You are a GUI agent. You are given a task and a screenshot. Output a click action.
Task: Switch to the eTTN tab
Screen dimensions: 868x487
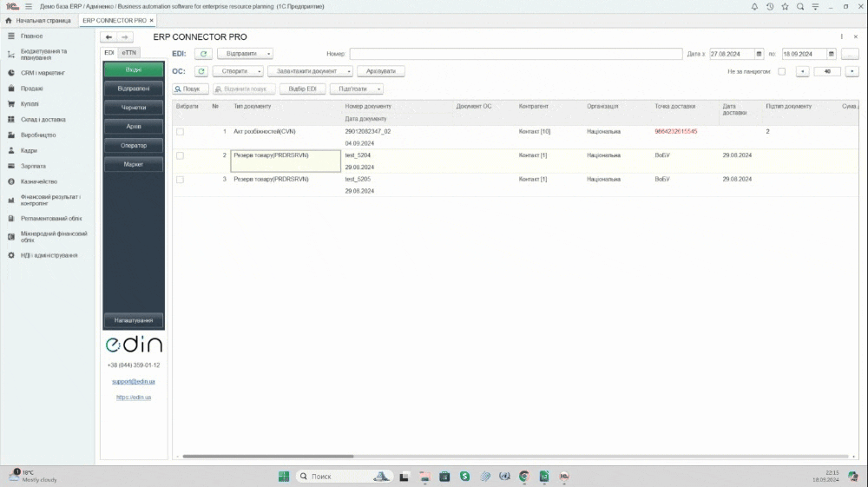pos(128,53)
